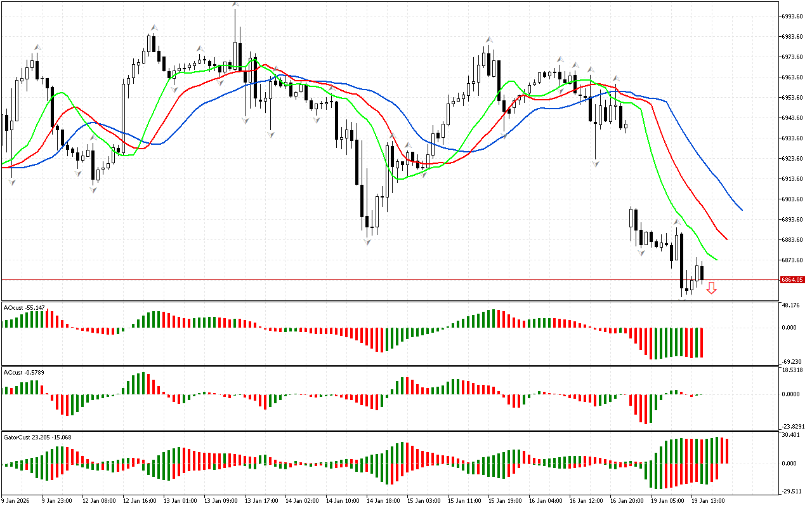Screen dimensions: 812x508
Task: Select the end of the green Alligator line
Action: (717, 259)
